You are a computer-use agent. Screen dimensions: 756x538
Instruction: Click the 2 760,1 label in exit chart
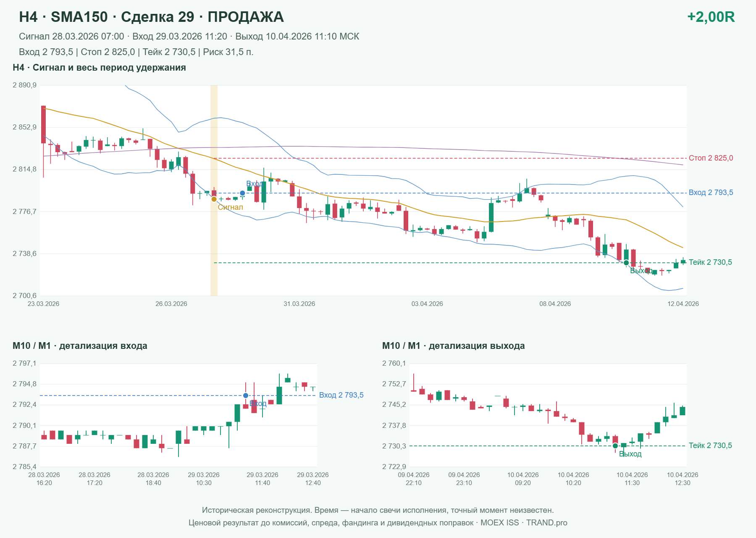(394, 364)
